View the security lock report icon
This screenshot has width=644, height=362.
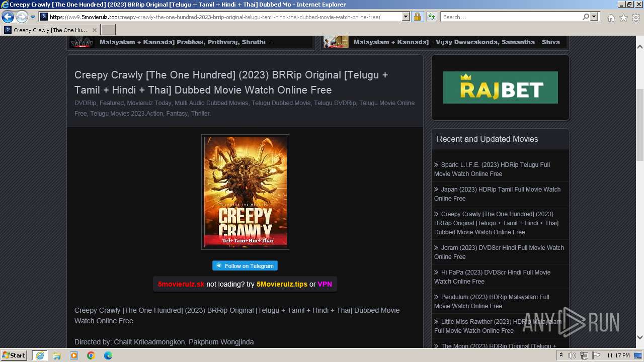417,17
